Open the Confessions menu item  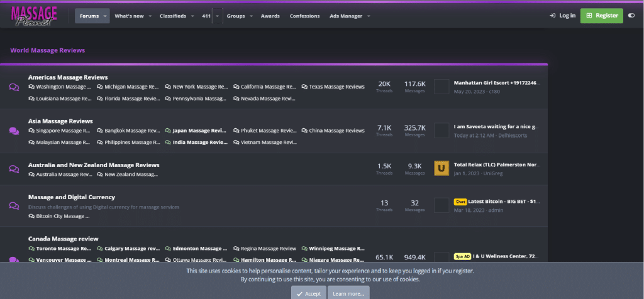(305, 16)
